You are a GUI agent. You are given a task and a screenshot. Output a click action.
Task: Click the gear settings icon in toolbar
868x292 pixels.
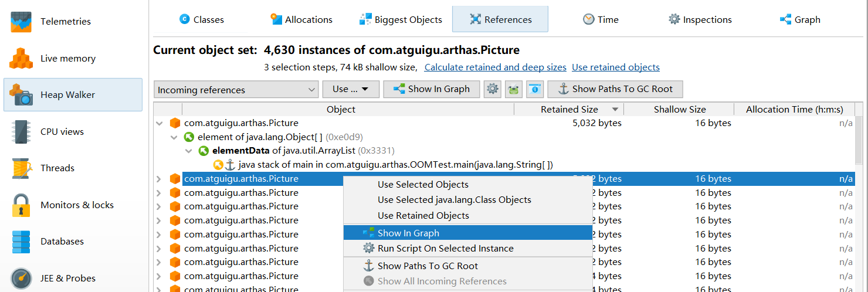493,89
